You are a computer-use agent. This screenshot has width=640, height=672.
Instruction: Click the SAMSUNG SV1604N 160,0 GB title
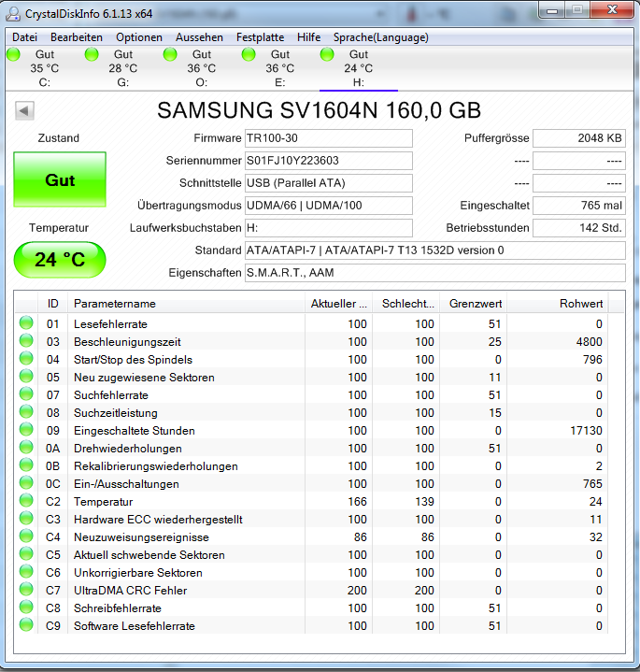[x=320, y=110]
